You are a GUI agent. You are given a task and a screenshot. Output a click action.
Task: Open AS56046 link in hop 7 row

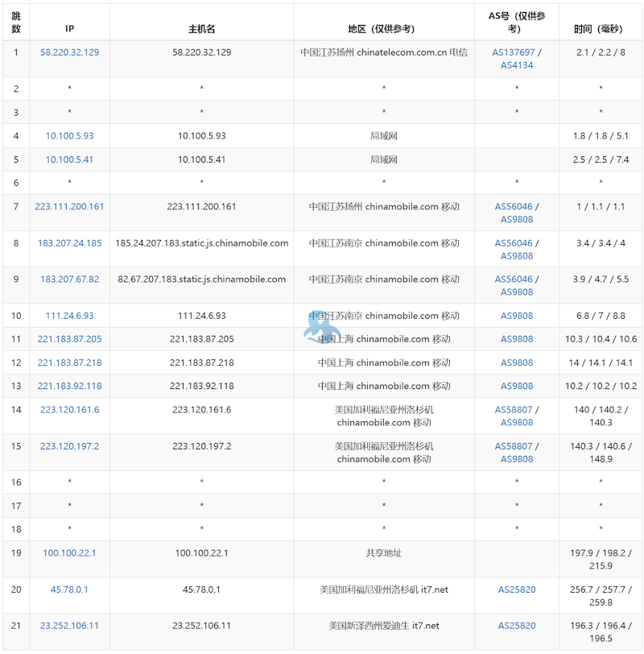514,206
